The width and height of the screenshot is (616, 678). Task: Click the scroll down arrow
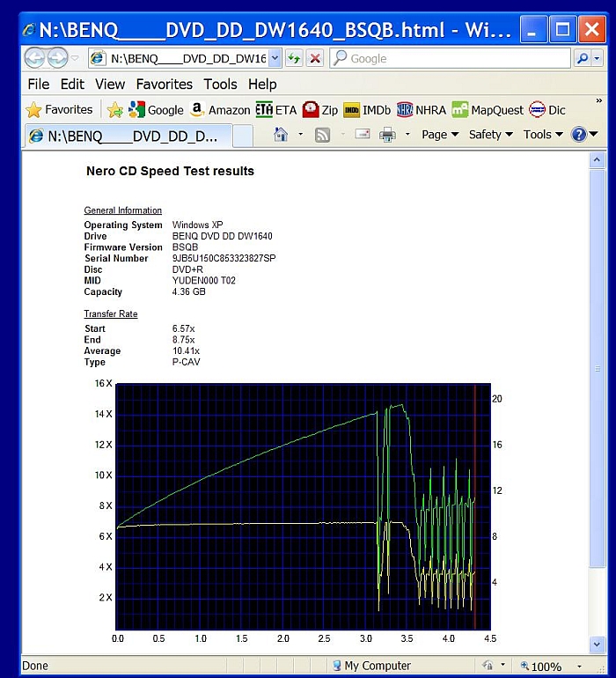pos(597,645)
